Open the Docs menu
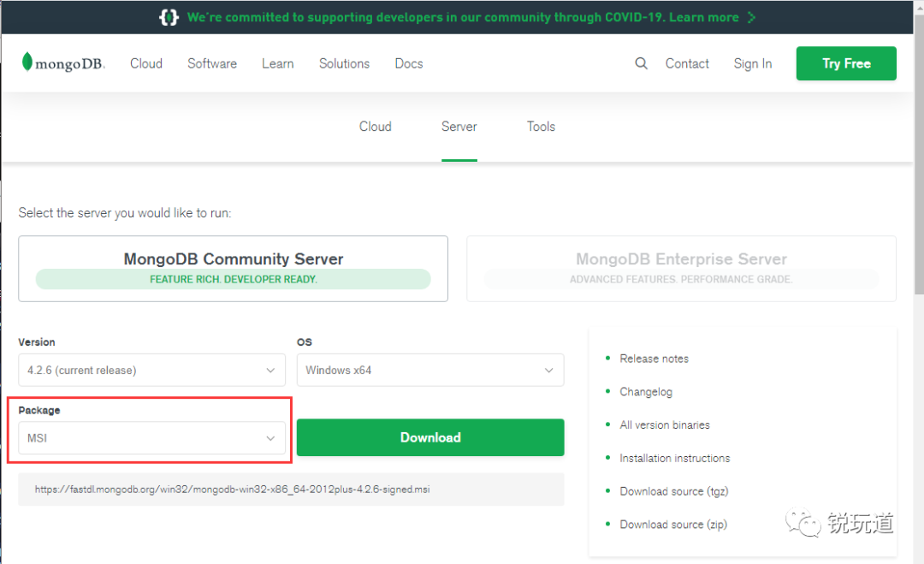924x564 pixels. pyautogui.click(x=409, y=63)
